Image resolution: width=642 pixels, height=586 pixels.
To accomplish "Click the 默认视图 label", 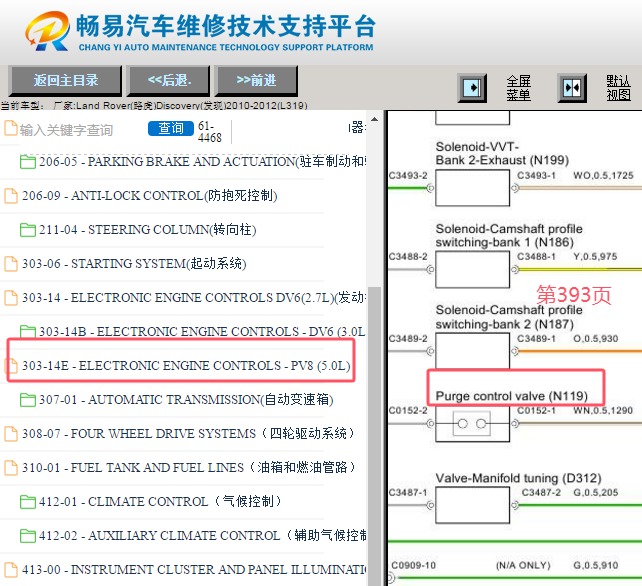I will pos(618,88).
